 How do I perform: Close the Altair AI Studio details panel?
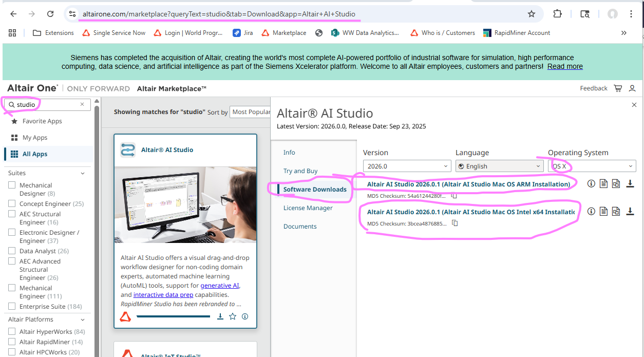point(634,105)
